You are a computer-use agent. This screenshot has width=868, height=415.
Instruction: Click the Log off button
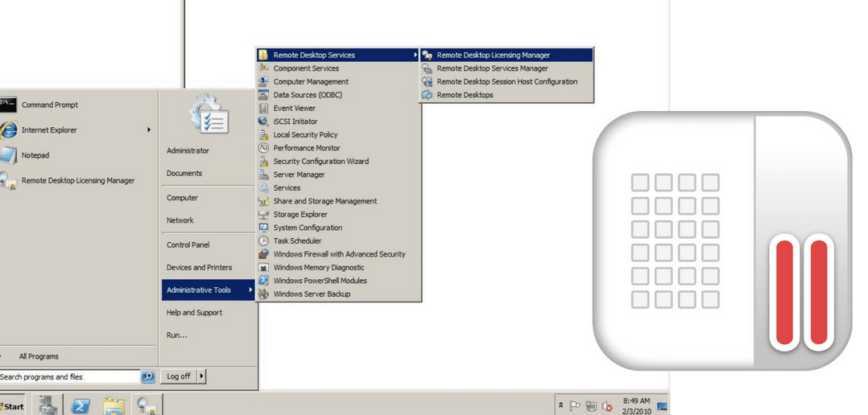(179, 376)
